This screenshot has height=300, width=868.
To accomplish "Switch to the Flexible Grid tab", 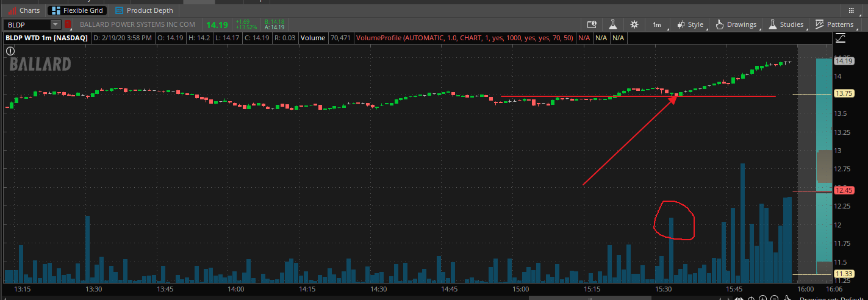I will [x=77, y=10].
